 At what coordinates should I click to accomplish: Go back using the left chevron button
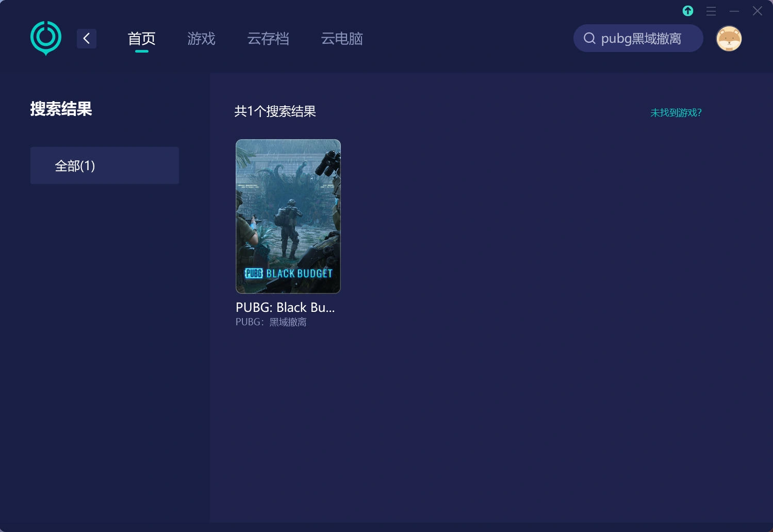click(x=87, y=39)
